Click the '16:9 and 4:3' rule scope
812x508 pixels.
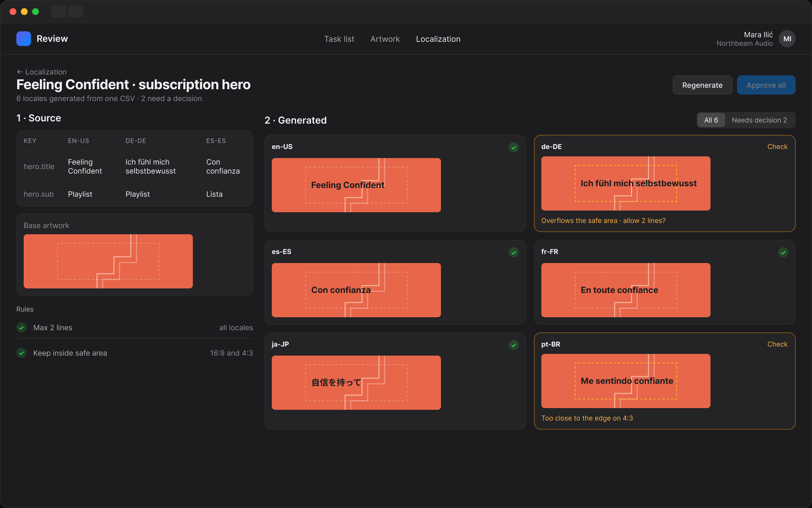pyautogui.click(x=231, y=353)
